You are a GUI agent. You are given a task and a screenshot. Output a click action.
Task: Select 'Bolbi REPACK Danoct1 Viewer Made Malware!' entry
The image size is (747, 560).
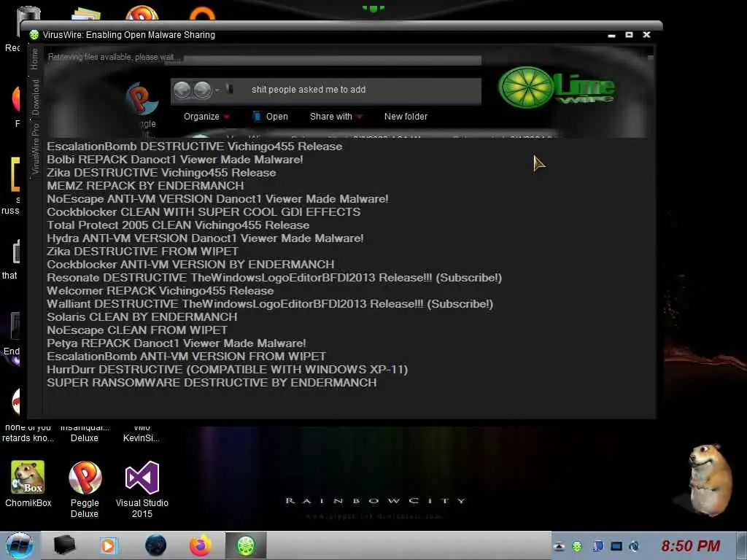coord(175,160)
